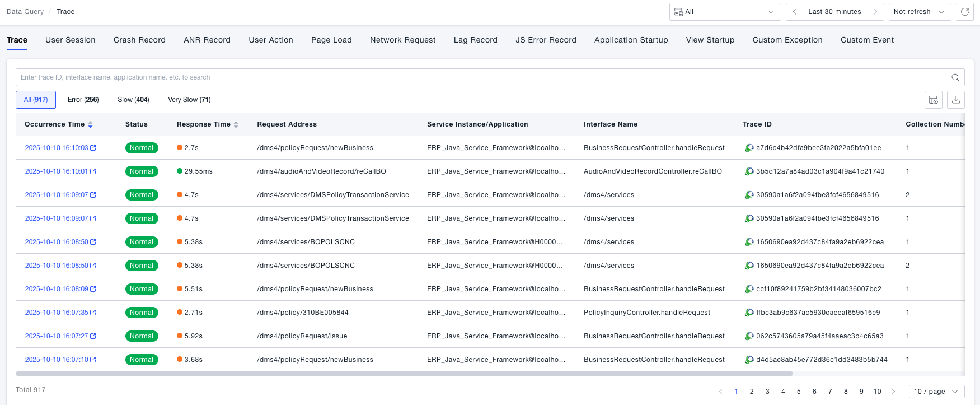Click the search magnifier icon

(x=955, y=77)
